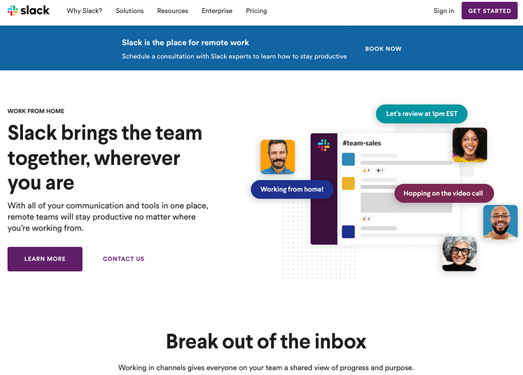Click the "Let's review at 1pm EST" bubble
Image resolution: width=523 pixels, height=375 pixels.
422,114
